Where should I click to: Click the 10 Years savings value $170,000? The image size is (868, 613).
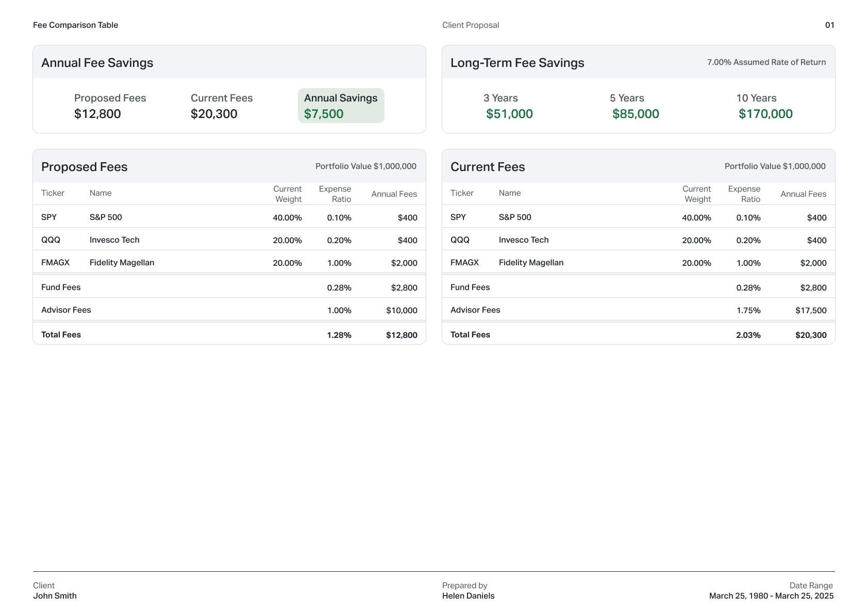[x=765, y=113]
